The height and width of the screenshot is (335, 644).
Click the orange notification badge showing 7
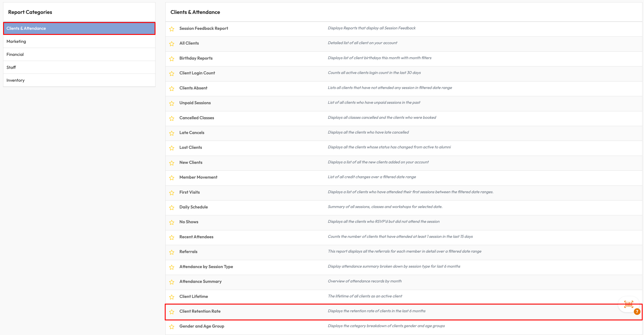(637, 312)
